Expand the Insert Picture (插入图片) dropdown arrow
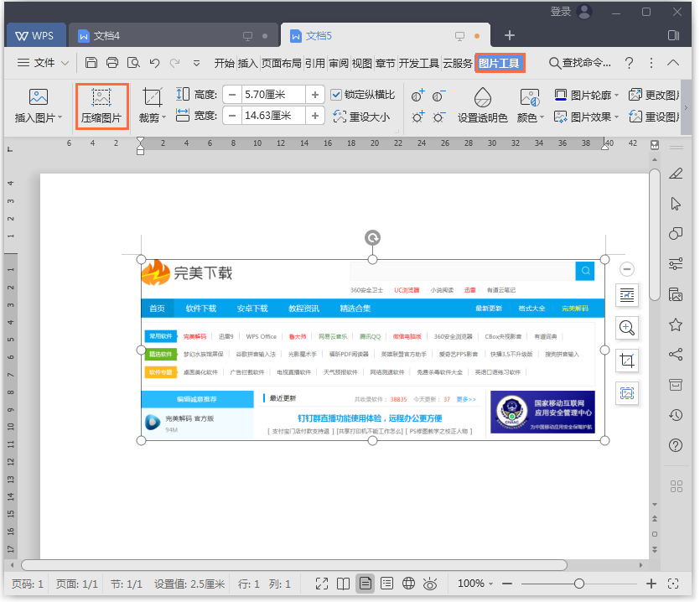 point(60,118)
